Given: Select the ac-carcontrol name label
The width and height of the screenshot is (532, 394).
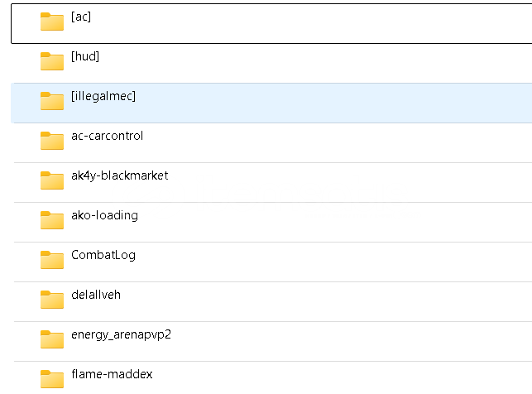Looking at the screenshot, I should [x=108, y=136].
